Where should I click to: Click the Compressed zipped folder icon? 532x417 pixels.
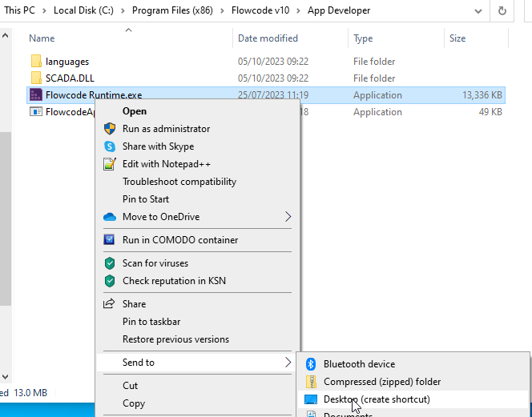click(311, 382)
